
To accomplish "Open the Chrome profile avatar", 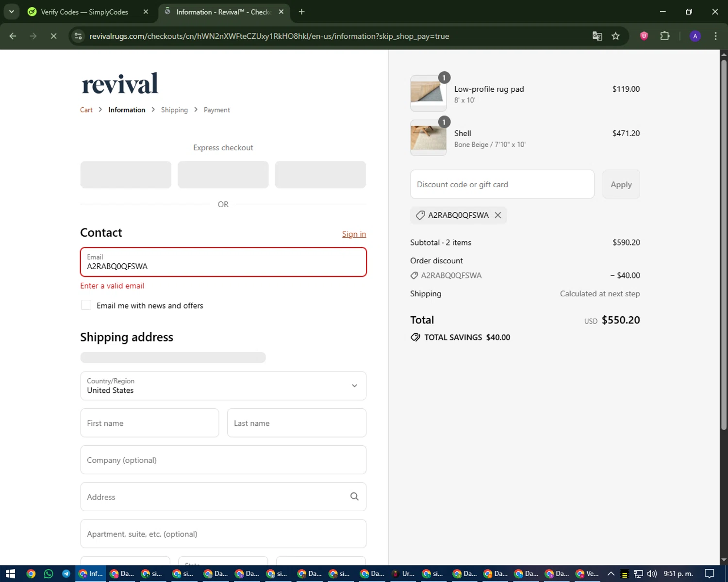I will tap(695, 36).
